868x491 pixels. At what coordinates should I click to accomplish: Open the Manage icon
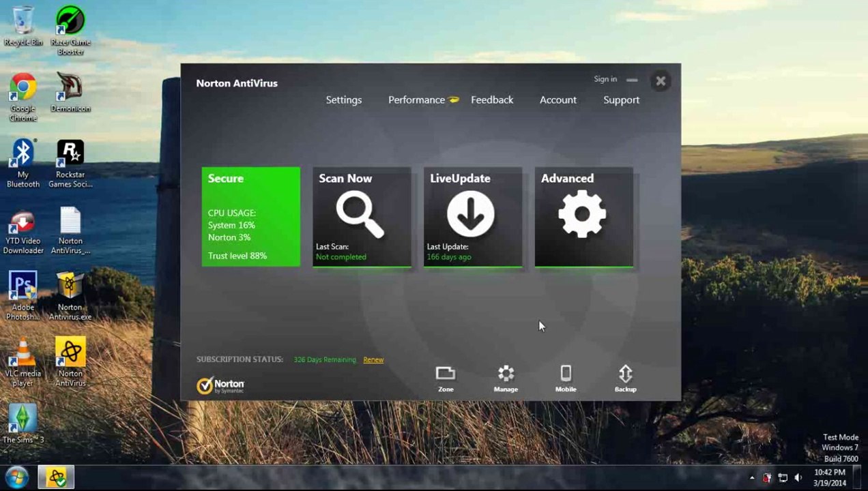506,379
